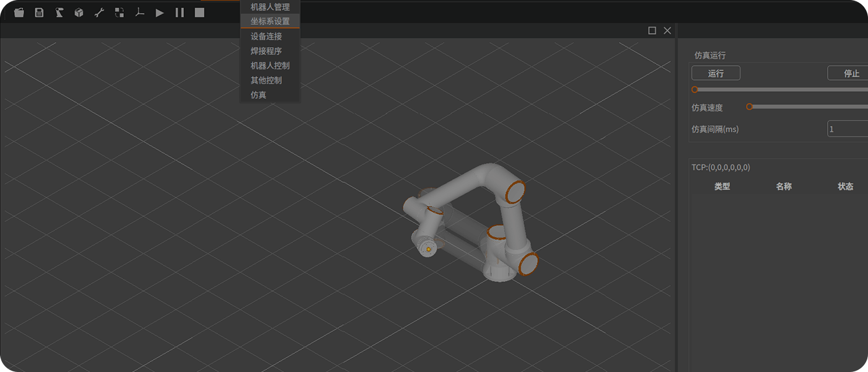Choose 坐标系设置 menu entry

270,21
